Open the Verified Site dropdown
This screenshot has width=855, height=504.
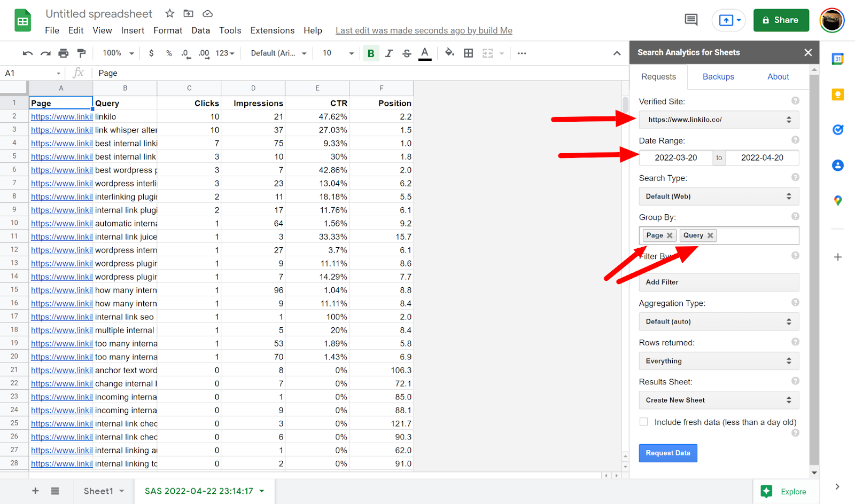point(719,120)
